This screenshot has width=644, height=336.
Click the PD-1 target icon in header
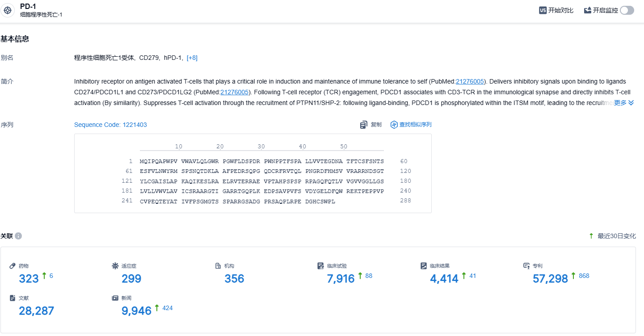[x=8, y=10]
